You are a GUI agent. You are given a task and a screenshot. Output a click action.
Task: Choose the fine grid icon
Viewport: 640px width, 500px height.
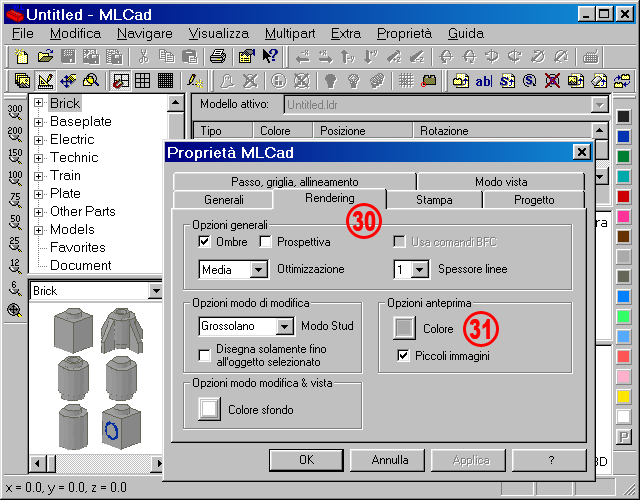(165, 81)
